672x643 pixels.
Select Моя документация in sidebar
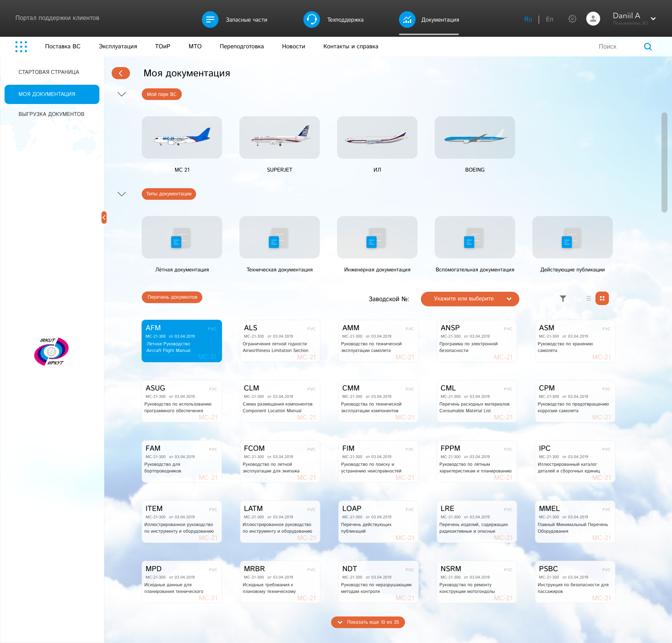(52, 94)
